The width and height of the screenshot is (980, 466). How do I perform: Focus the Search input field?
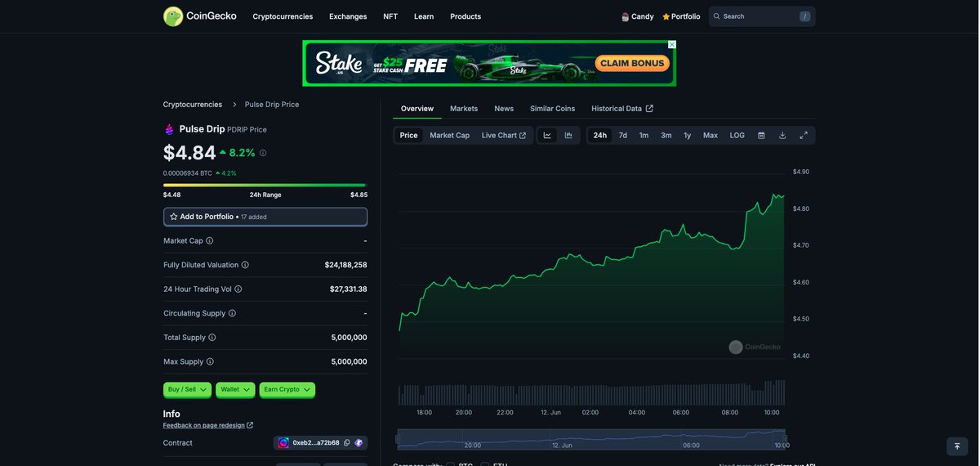762,16
